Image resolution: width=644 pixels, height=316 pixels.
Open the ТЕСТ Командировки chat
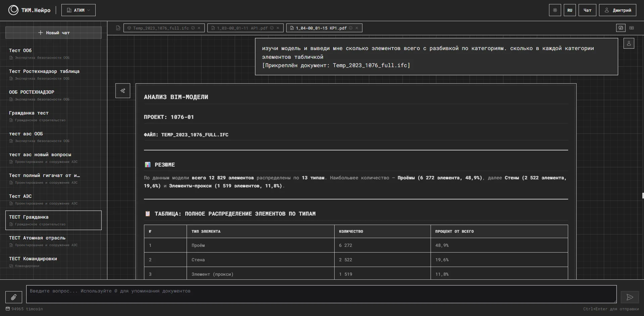tap(53, 262)
